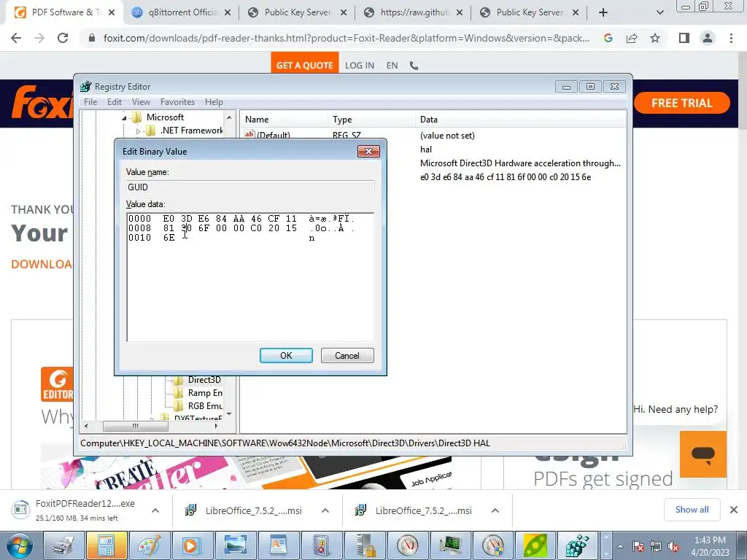Go back with Chrome's back arrow

16,38
